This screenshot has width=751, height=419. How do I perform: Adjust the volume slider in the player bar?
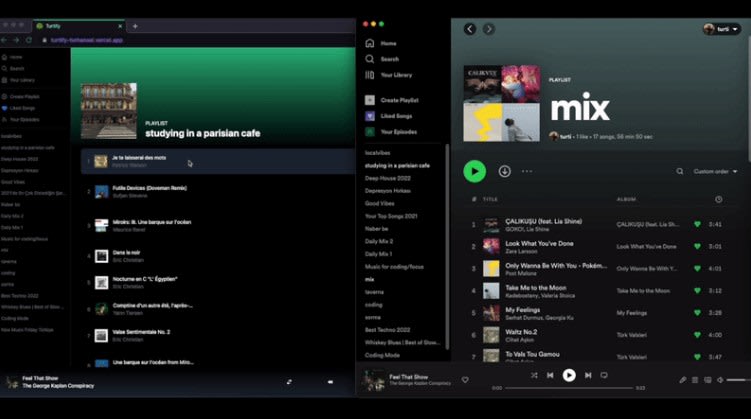pyautogui.click(x=737, y=380)
